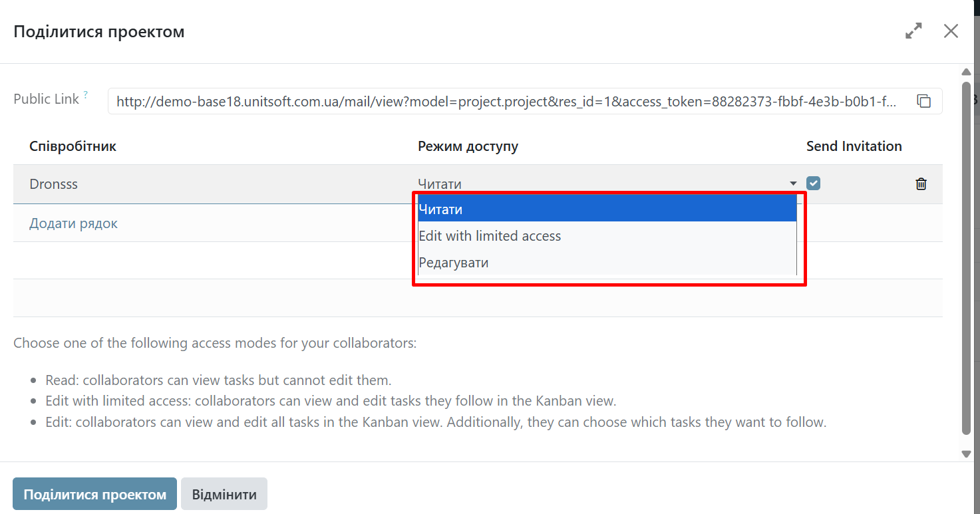The height and width of the screenshot is (514, 980).
Task: Click the Додати рядок link
Action: click(x=73, y=223)
